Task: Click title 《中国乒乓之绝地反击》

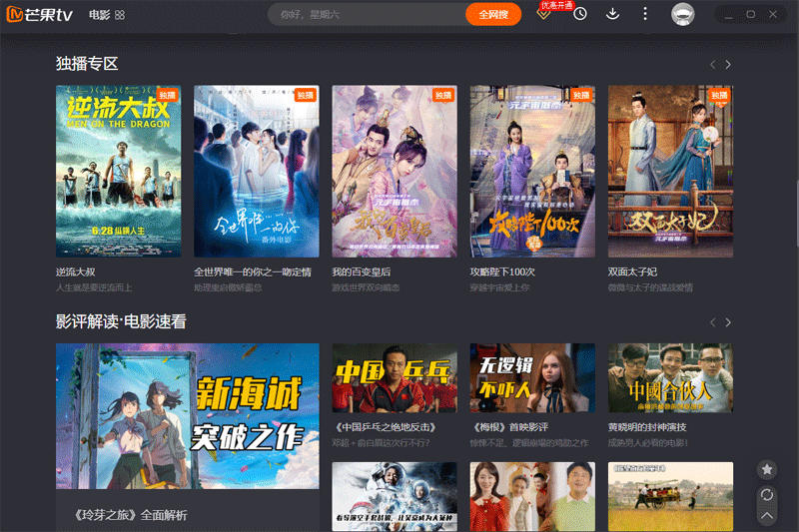Action: point(385,427)
